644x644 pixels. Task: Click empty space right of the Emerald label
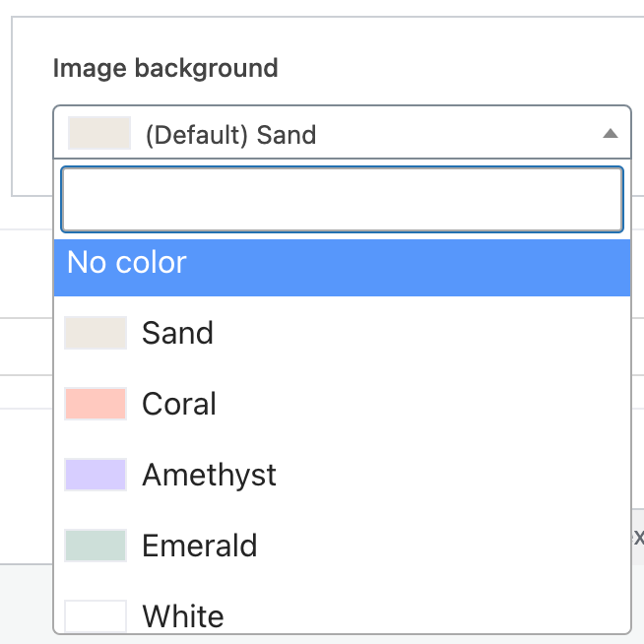pos(443,546)
